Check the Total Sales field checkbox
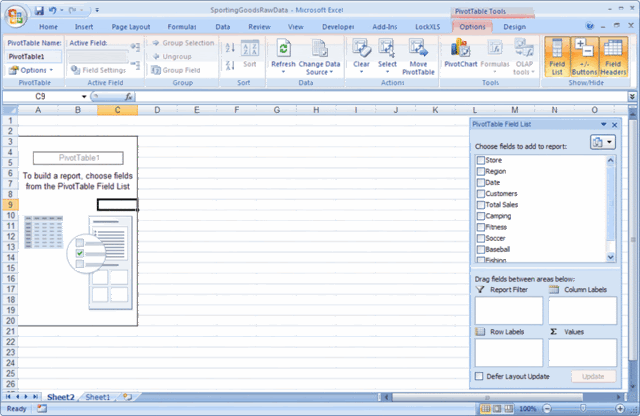Image resolution: width=640 pixels, height=416 pixels. click(x=481, y=205)
